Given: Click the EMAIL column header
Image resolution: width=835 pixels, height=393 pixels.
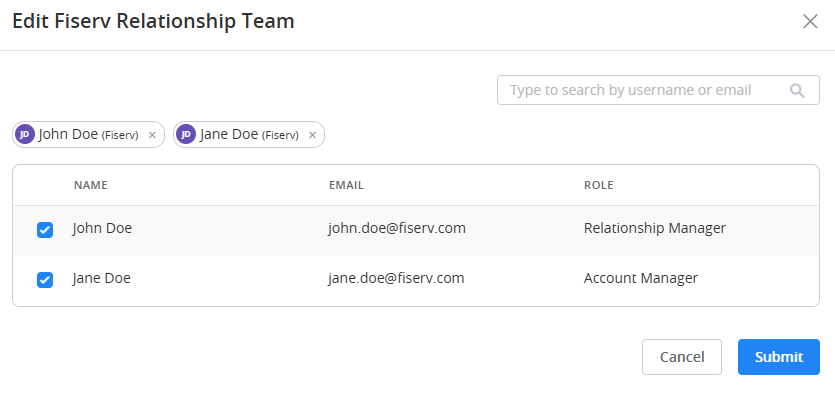Looking at the screenshot, I should [x=346, y=185].
